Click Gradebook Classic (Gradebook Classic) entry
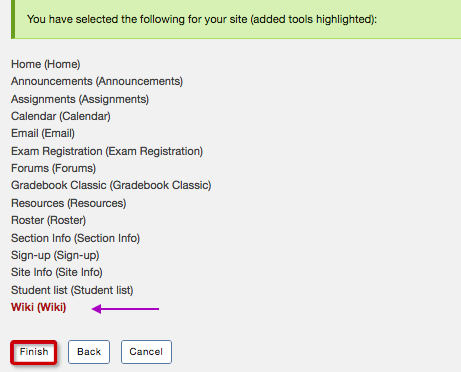Screen dimensions: 461x372 pos(111,185)
